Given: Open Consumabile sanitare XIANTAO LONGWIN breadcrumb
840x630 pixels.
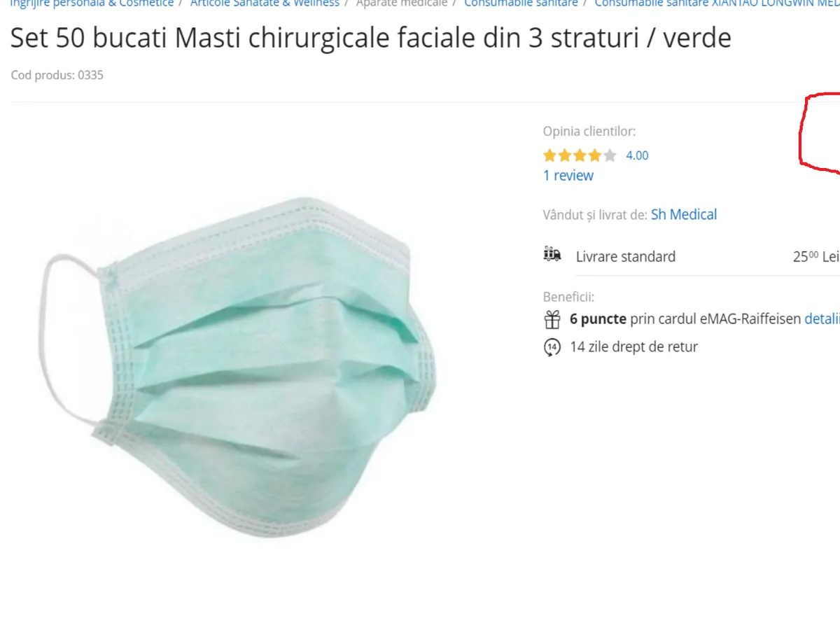Looking at the screenshot, I should click(717, 3).
